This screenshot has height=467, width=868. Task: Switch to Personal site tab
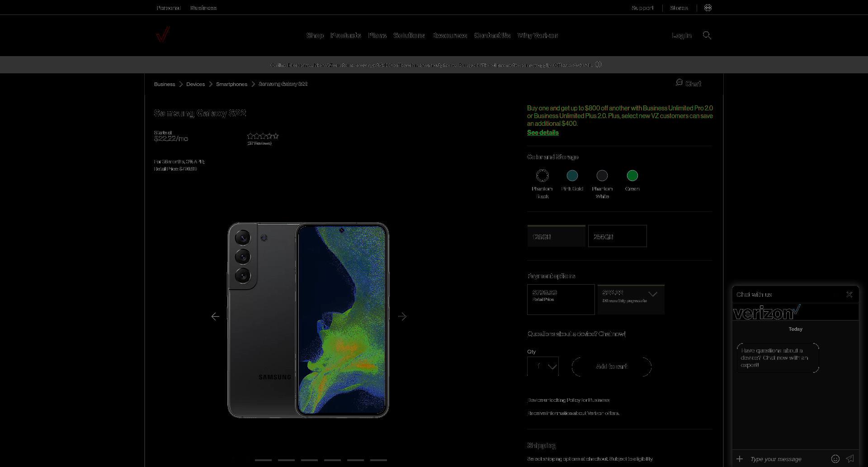(169, 8)
